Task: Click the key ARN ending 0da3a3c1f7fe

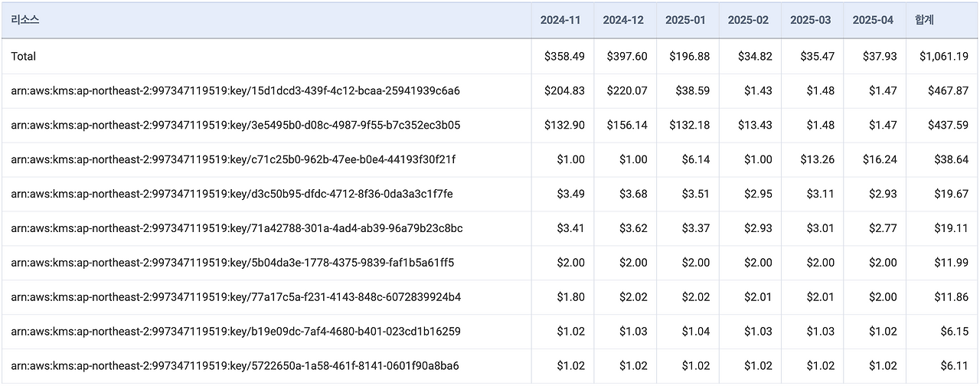Action: [231, 194]
